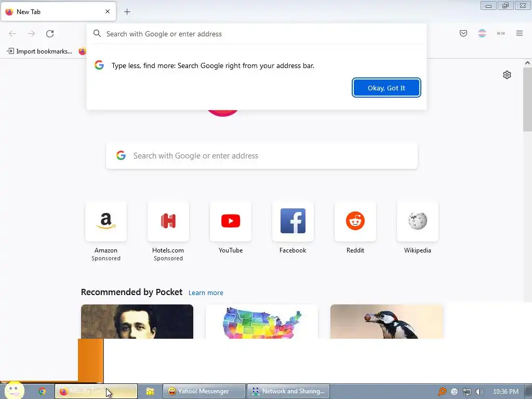Reload the current page
The height and width of the screenshot is (399, 532).
(x=50, y=34)
